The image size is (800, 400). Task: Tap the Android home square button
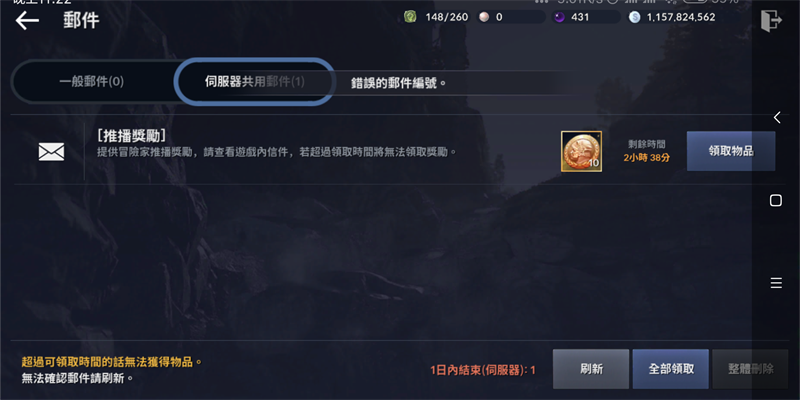coord(776,201)
